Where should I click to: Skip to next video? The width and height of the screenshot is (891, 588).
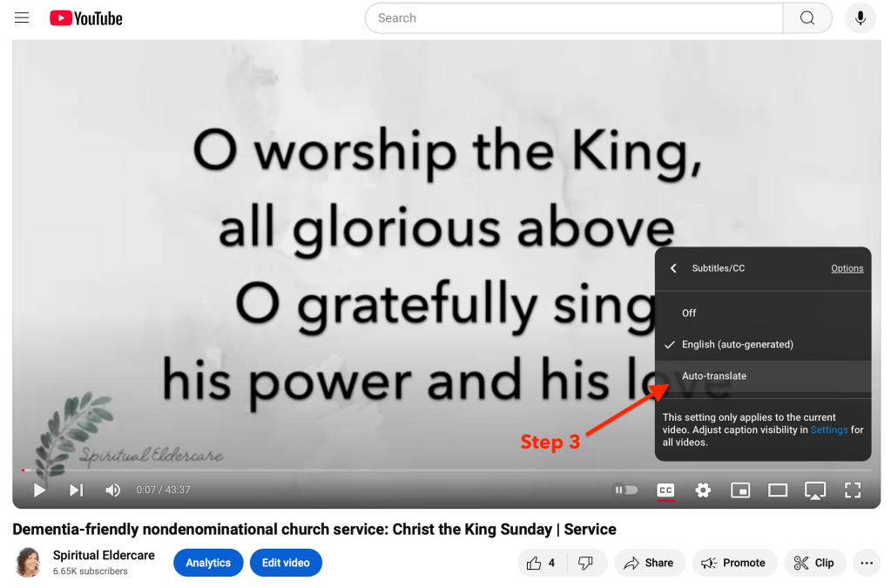(x=76, y=490)
